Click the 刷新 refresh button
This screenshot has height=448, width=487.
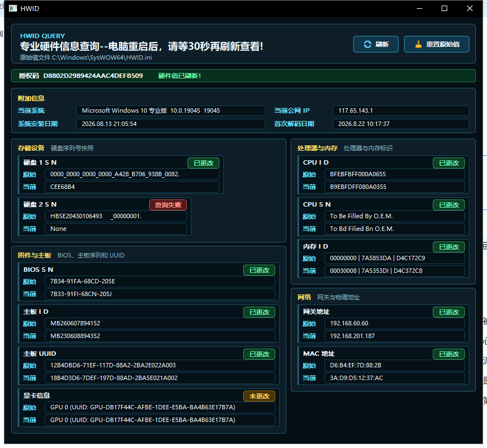(x=375, y=44)
